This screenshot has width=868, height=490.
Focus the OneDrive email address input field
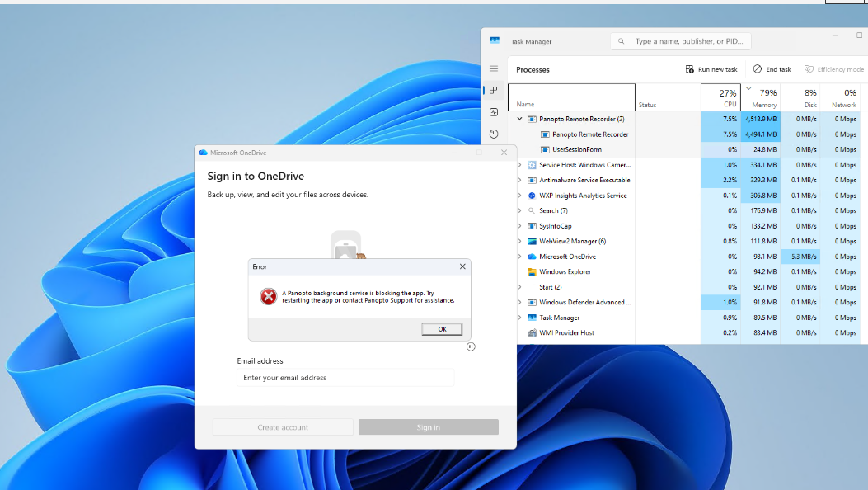click(345, 378)
